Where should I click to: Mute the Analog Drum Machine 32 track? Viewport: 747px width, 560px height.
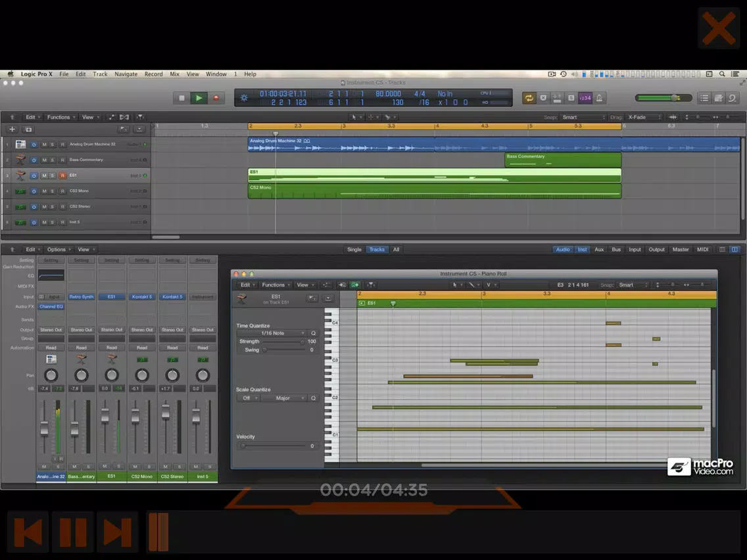coord(44,145)
